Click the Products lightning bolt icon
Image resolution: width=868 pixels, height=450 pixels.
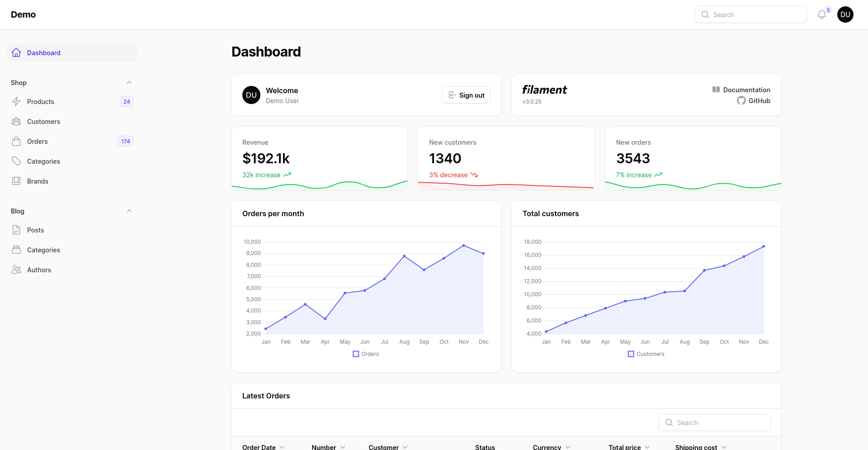click(16, 101)
